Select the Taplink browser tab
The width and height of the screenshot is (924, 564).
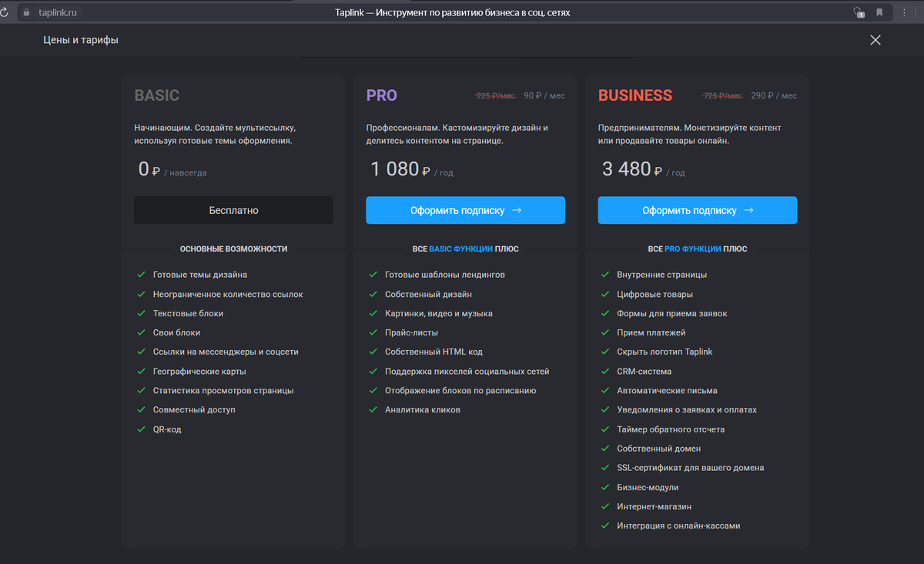tap(453, 12)
